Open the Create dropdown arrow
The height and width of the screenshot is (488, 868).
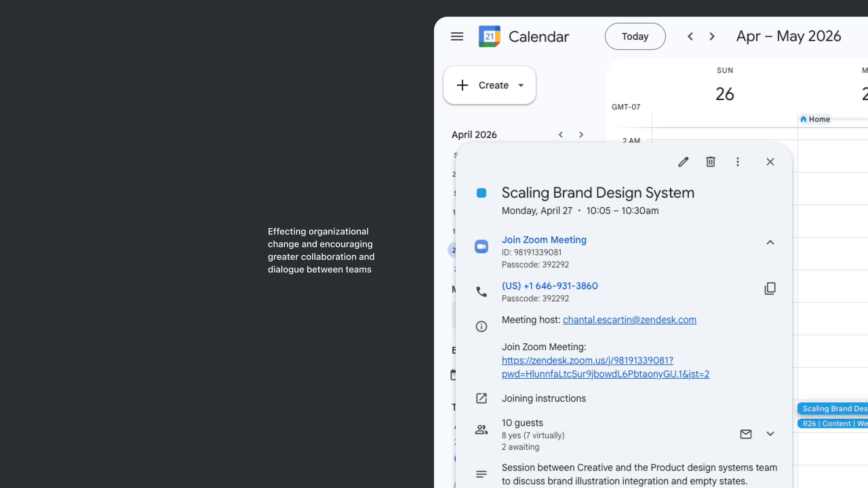pyautogui.click(x=521, y=85)
